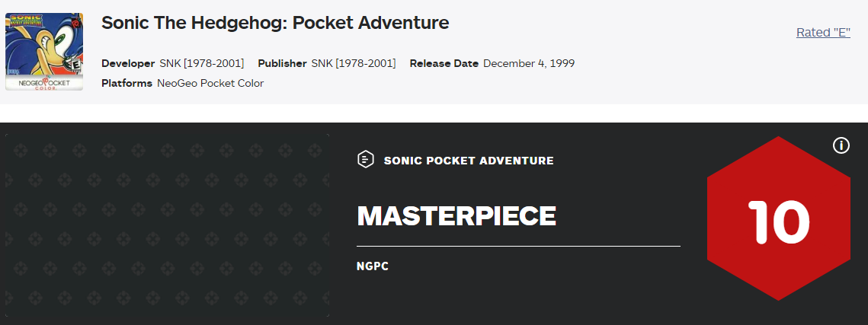The width and height of the screenshot is (868, 325).
Task: Click the dark patterned placeholder image panel
Action: 168,225
